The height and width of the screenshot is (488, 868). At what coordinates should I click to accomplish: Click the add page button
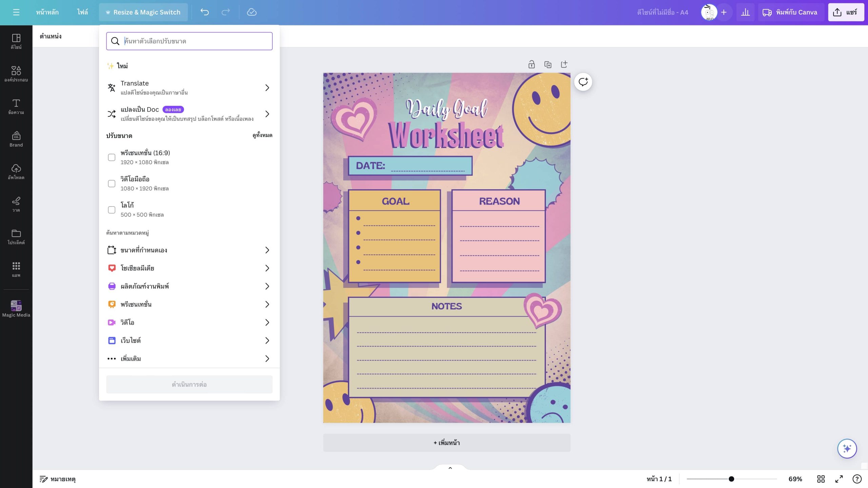(x=447, y=443)
